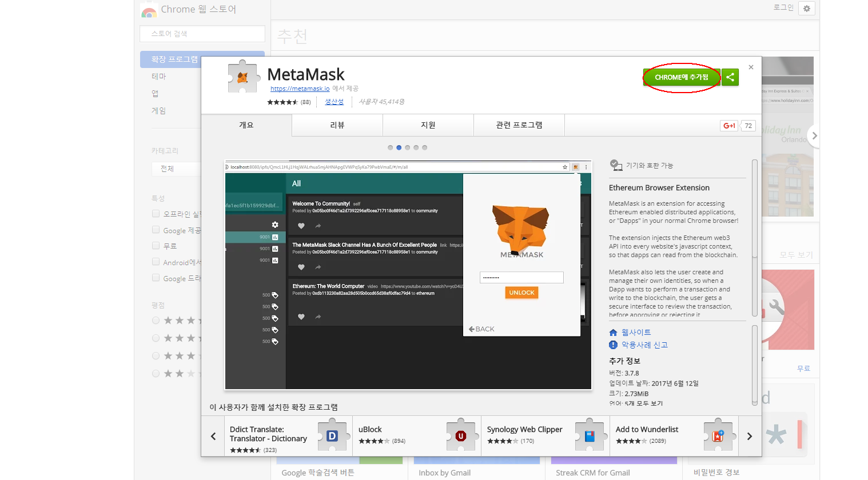Select the four-star rating radio button
This screenshot has height=480, width=868.
pos(156,338)
